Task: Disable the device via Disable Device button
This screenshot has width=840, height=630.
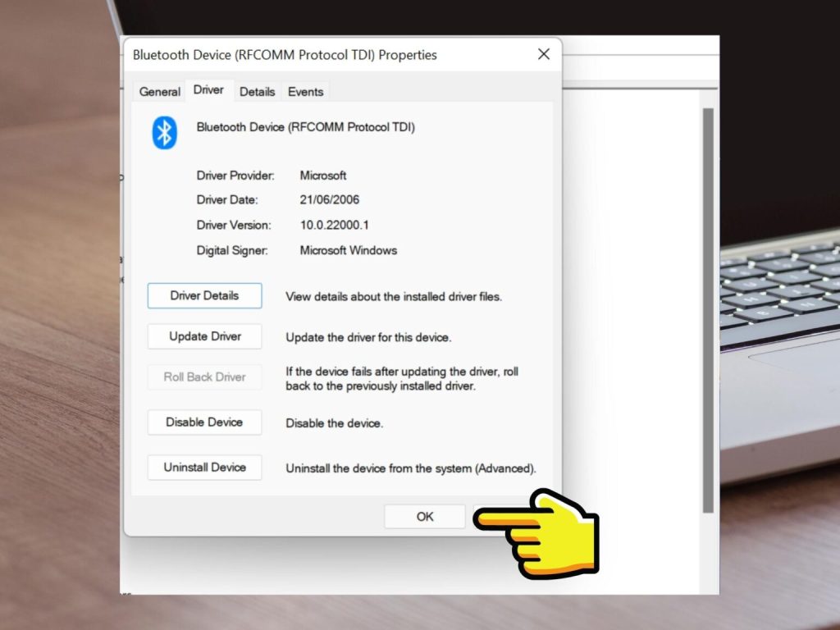Action: point(204,422)
